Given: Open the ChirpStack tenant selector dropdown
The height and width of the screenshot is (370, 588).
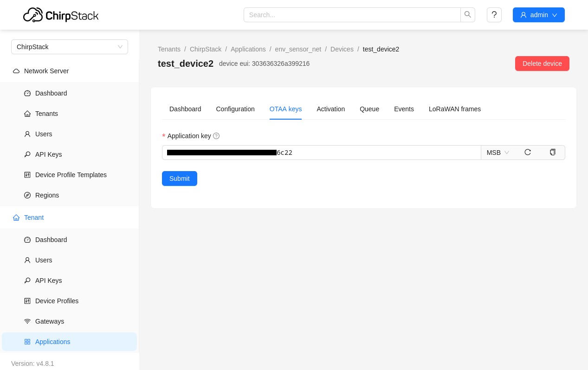Looking at the screenshot, I should coord(70,47).
